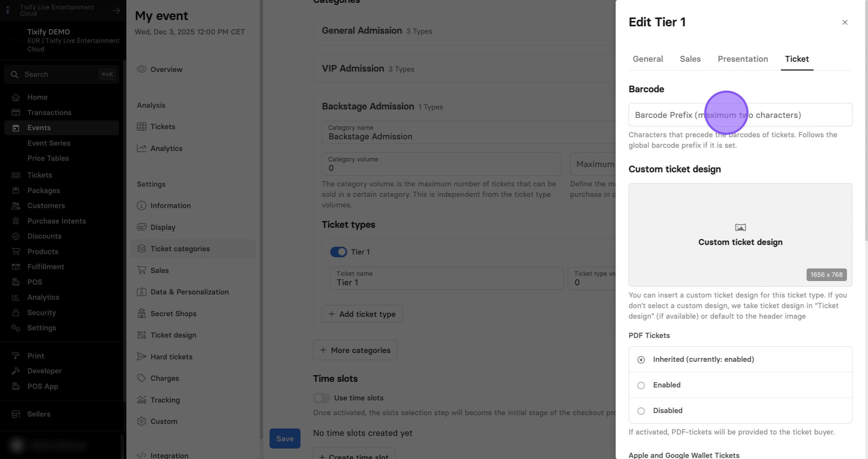Open Event Series in sidebar
This screenshot has width=868, height=459.
[49, 143]
